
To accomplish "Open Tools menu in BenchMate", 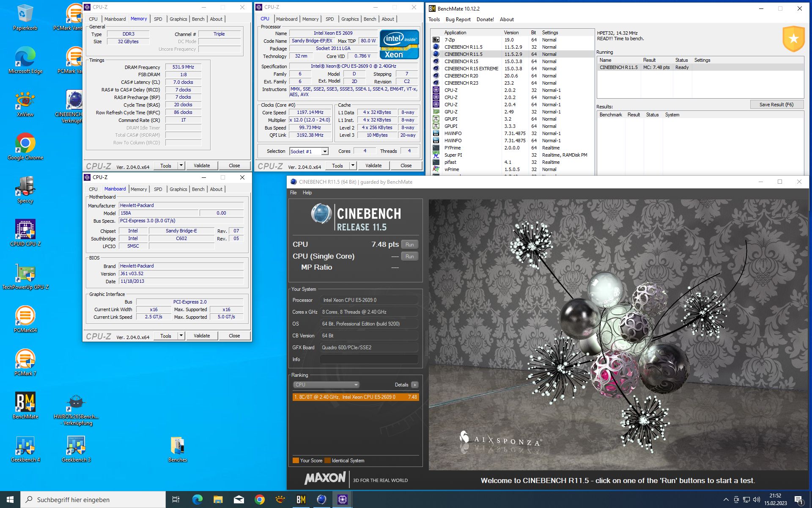I will coord(434,19).
